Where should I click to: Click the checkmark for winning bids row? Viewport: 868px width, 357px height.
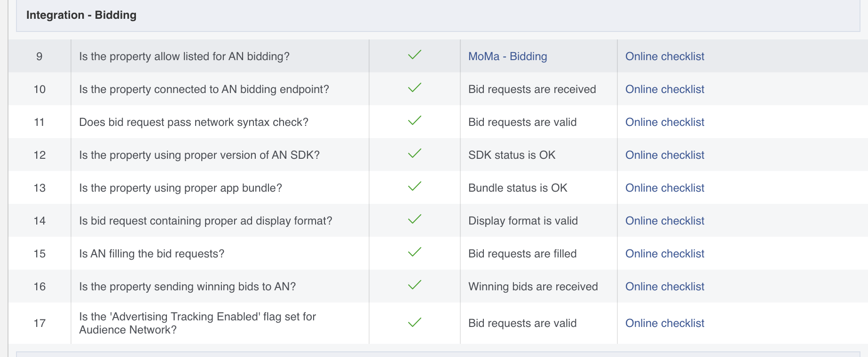(x=414, y=286)
